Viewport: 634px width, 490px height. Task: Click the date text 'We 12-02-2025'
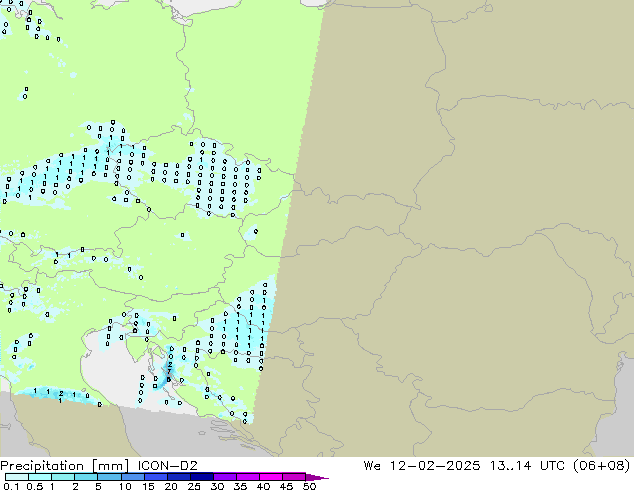[x=422, y=466]
